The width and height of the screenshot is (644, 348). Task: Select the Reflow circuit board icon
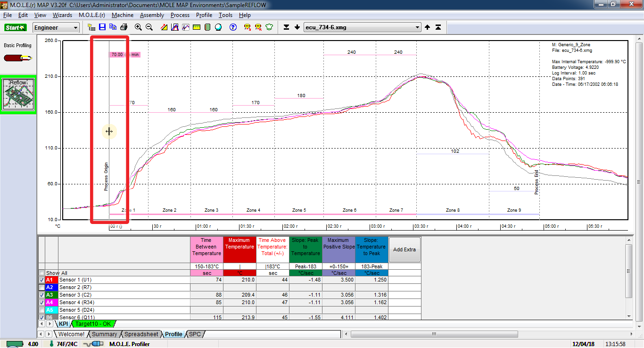tap(18, 95)
